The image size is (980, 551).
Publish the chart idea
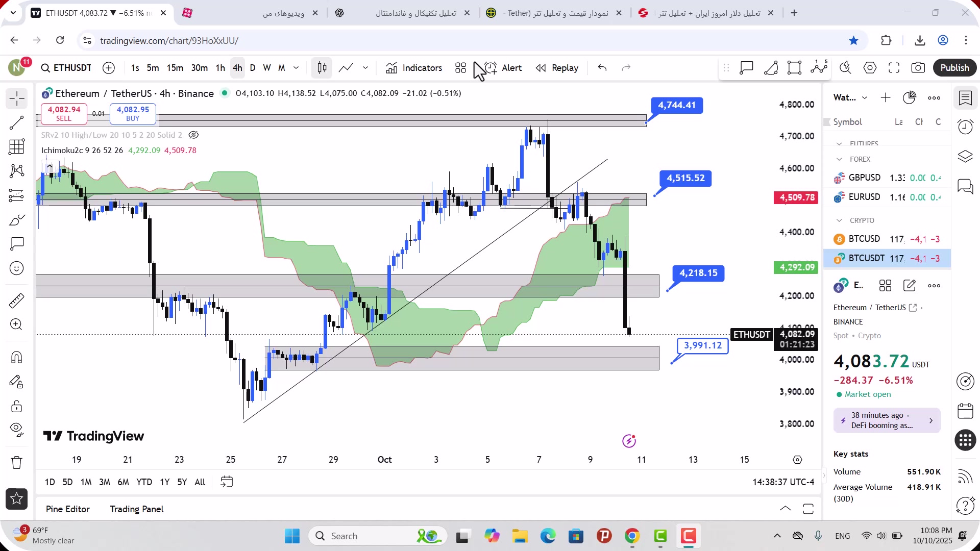pos(955,68)
